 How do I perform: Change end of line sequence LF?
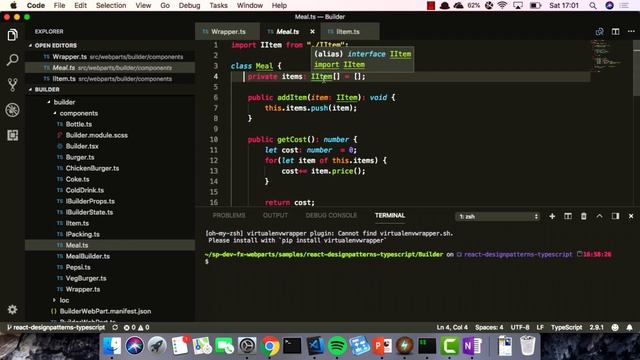point(540,327)
